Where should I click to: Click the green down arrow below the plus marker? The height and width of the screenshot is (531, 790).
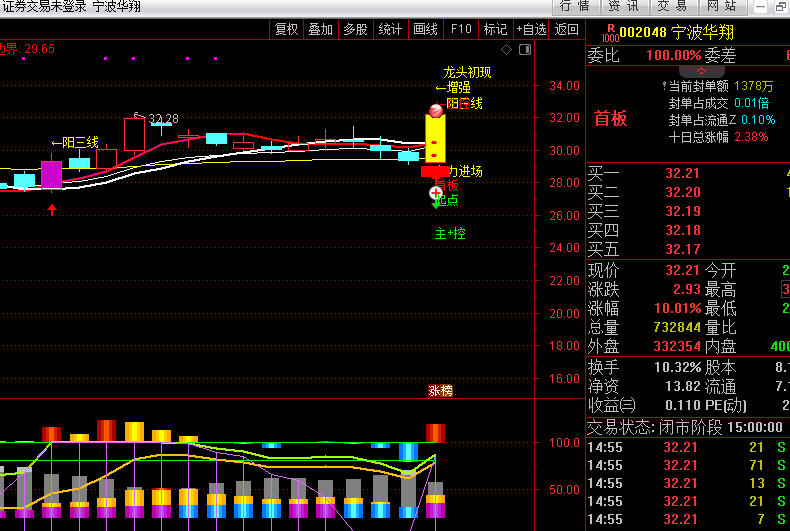pos(436,204)
